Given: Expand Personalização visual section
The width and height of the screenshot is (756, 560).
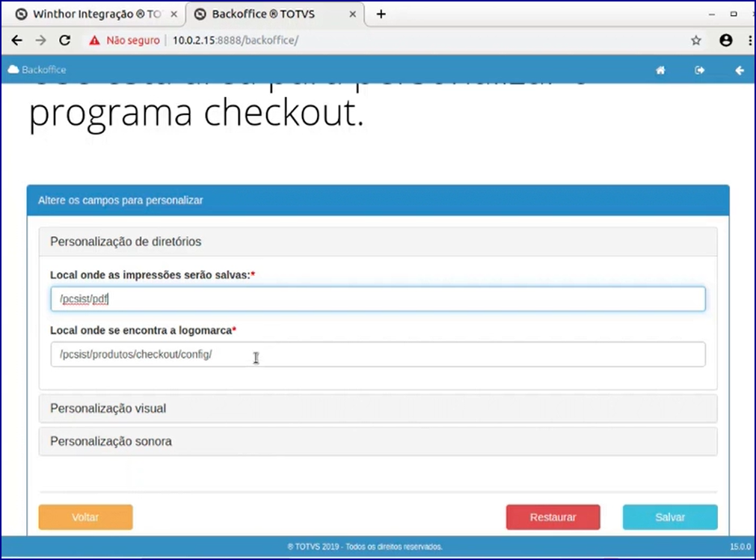Looking at the screenshot, I should 378,409.
